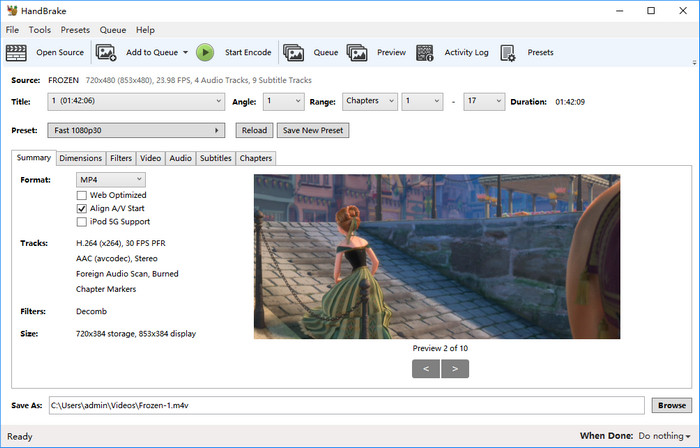Switch to the Video tab

click(150, 158)
